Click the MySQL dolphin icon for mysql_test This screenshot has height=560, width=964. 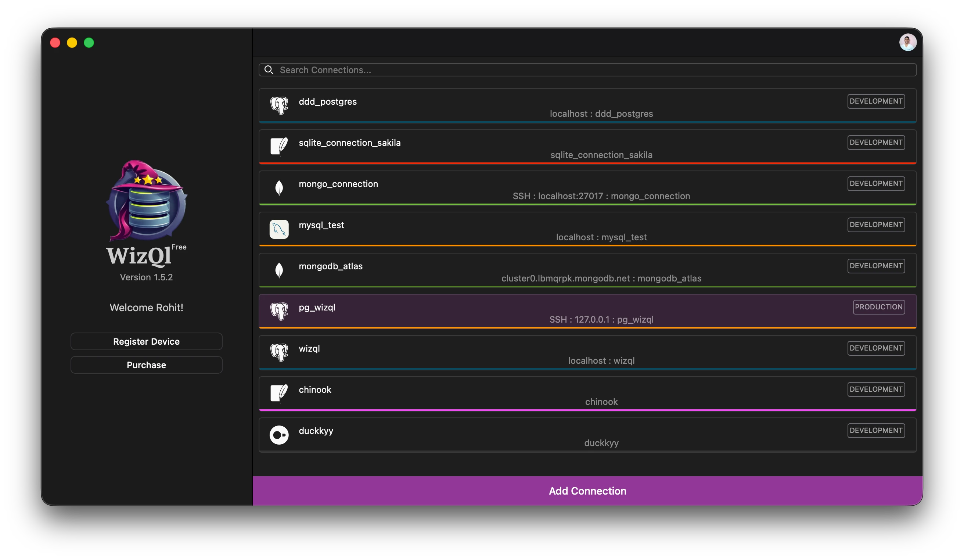click(x=279, y=229)
